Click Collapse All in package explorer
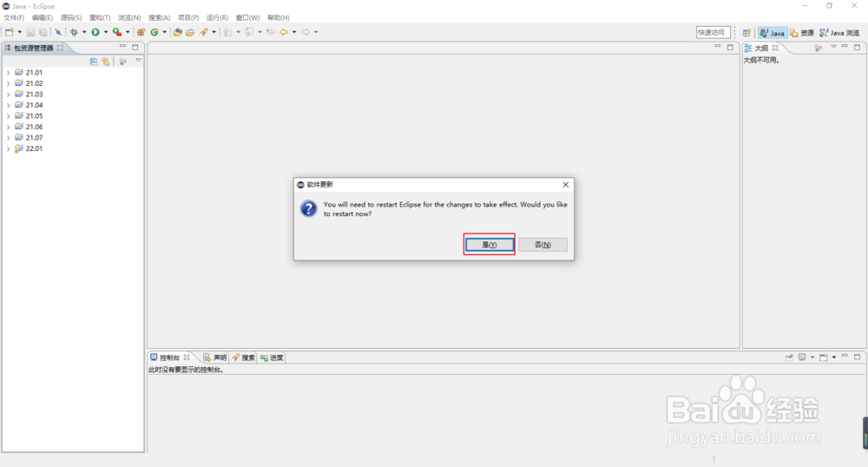 94,62
